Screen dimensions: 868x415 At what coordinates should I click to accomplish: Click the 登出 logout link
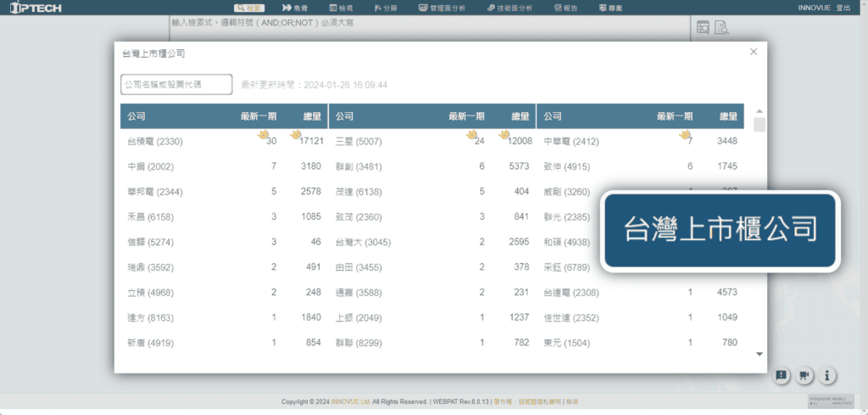(x=843, y=8)
